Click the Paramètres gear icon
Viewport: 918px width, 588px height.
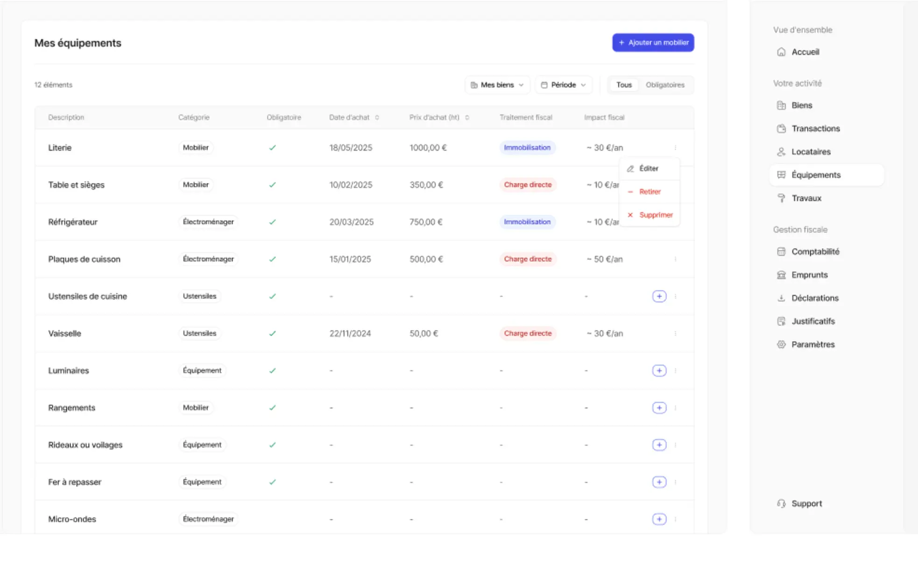pos(781,344)
